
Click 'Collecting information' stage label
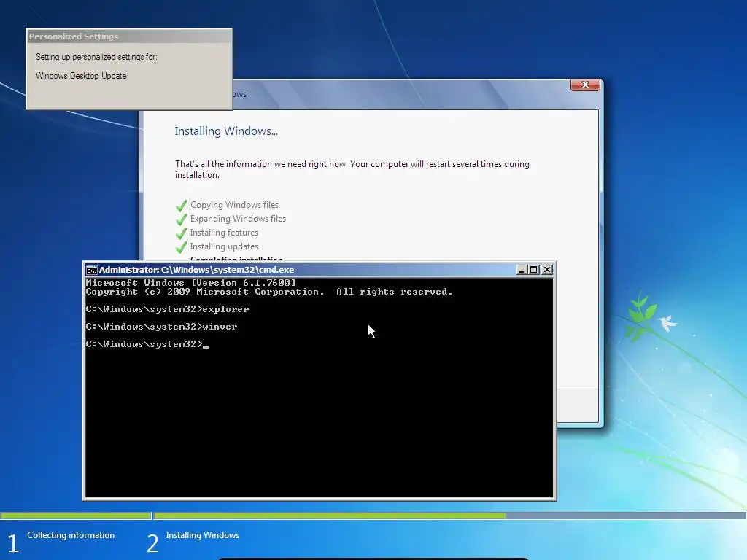coord(71,535)
